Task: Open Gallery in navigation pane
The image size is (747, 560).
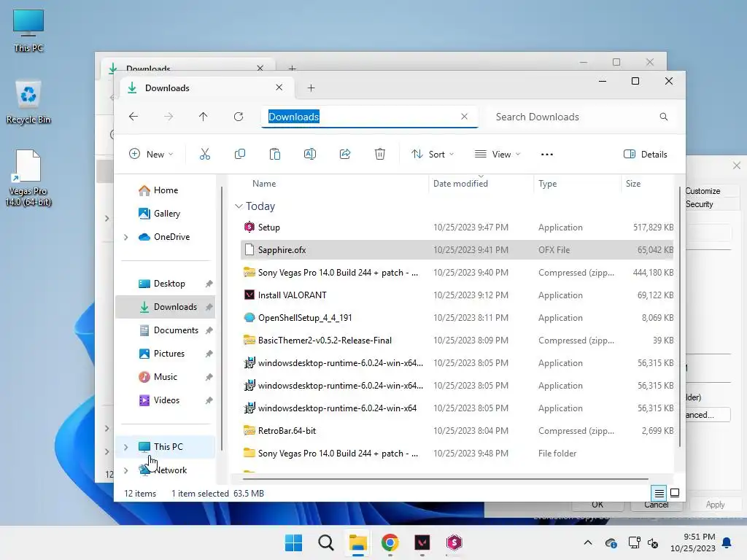Action: click(x=166, y=214)
